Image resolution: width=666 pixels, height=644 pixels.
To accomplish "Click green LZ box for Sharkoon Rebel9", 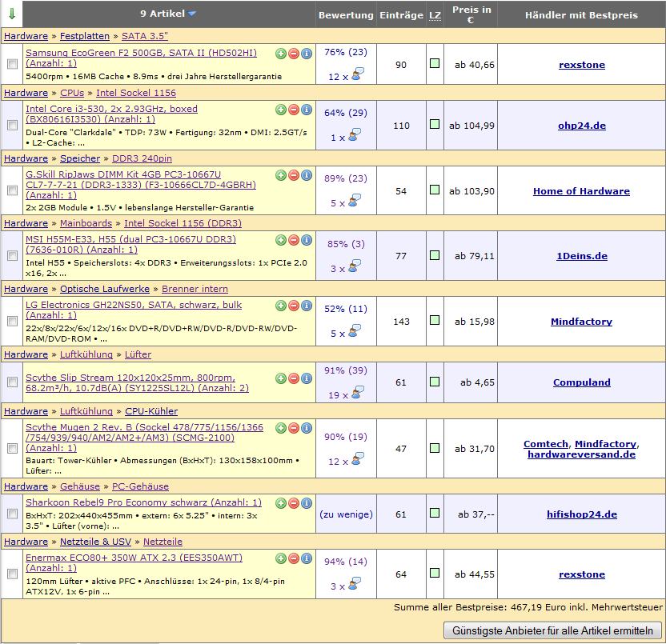I will (435, 513).
